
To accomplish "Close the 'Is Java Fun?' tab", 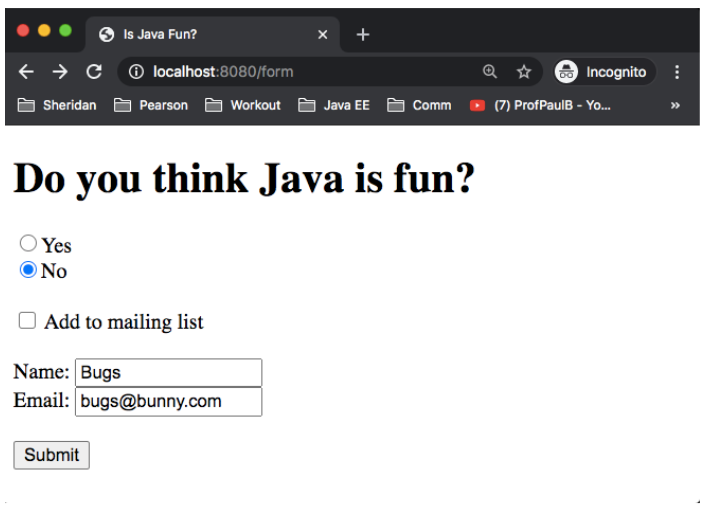I will [322, 34].
